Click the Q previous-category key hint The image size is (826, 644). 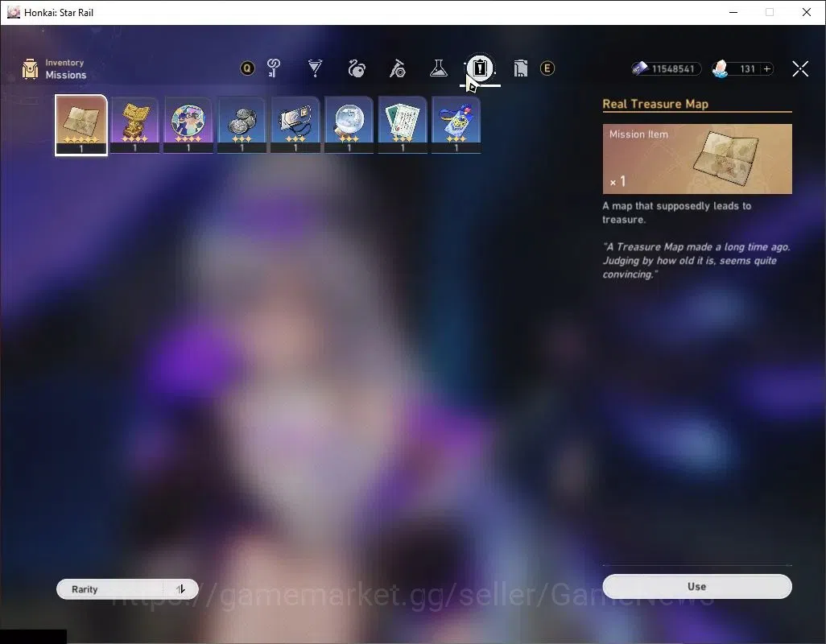pos(247,68)
